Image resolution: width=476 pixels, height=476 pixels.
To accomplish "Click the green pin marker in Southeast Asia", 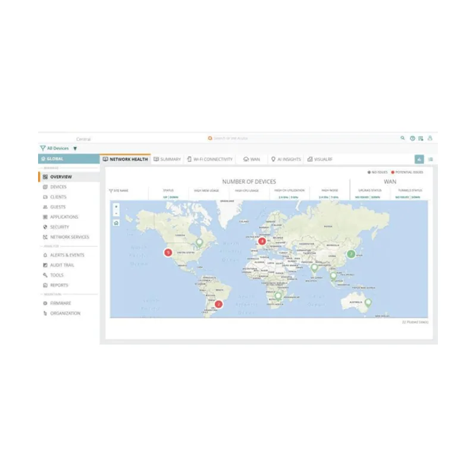I will coord(333,276).
